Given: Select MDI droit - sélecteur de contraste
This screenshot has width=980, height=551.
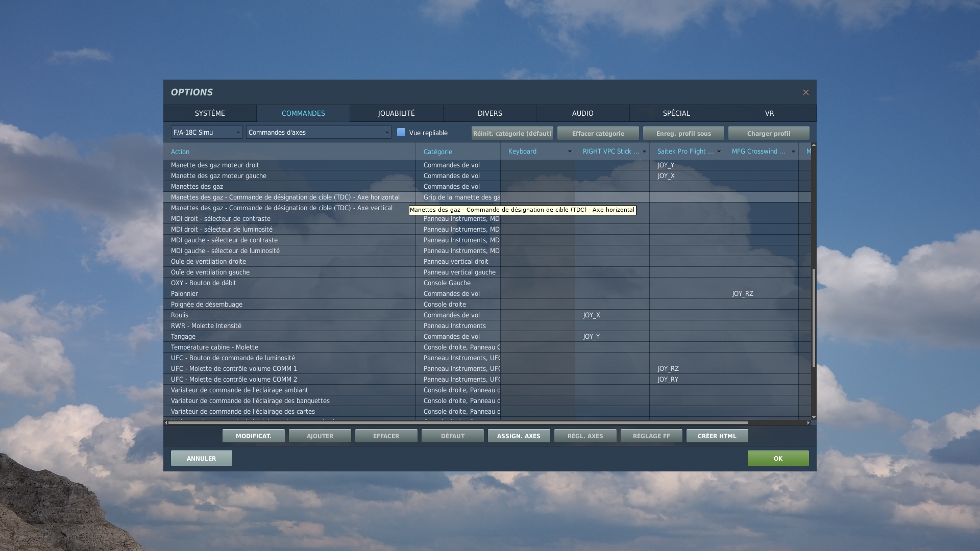Looking at the screenshot, I should 487,218.
